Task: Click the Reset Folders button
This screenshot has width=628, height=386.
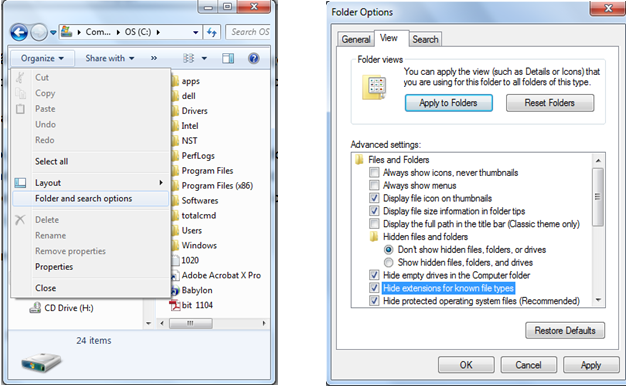Action: tap(550, 103)
